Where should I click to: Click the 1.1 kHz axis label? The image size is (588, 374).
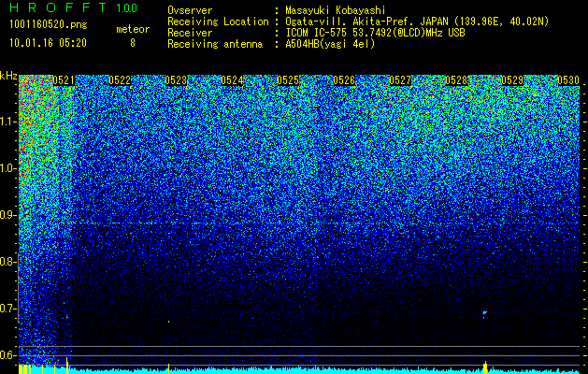tap(8, 122)
